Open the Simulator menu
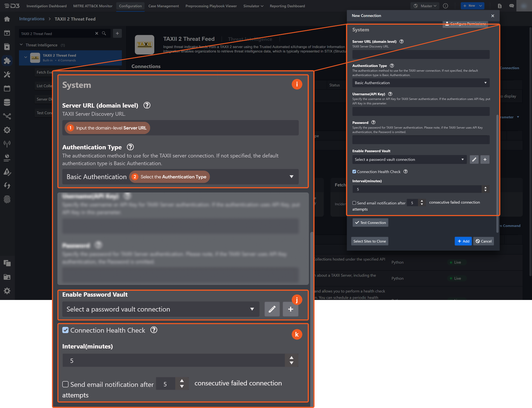Image resolution: width=532 pixels, height=408 pixels. click(x=253, y=6)
